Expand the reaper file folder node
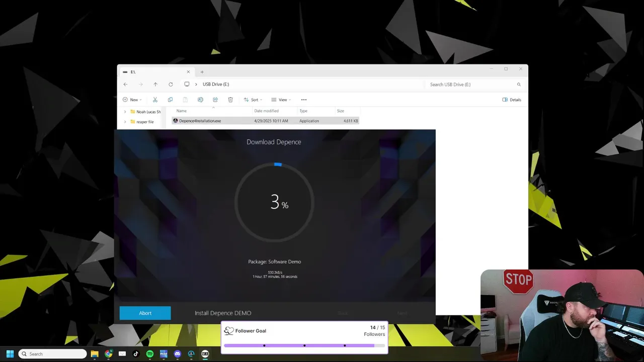The height and width of the screenshot is (362, 644). (125, 122)
